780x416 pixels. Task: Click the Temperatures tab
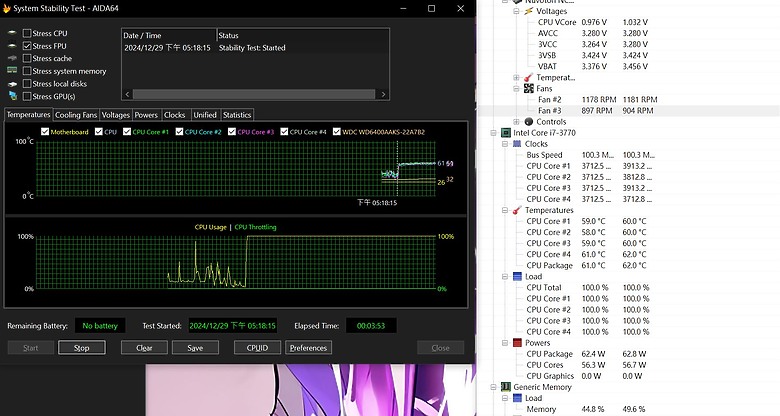click(x=28, y=114)
